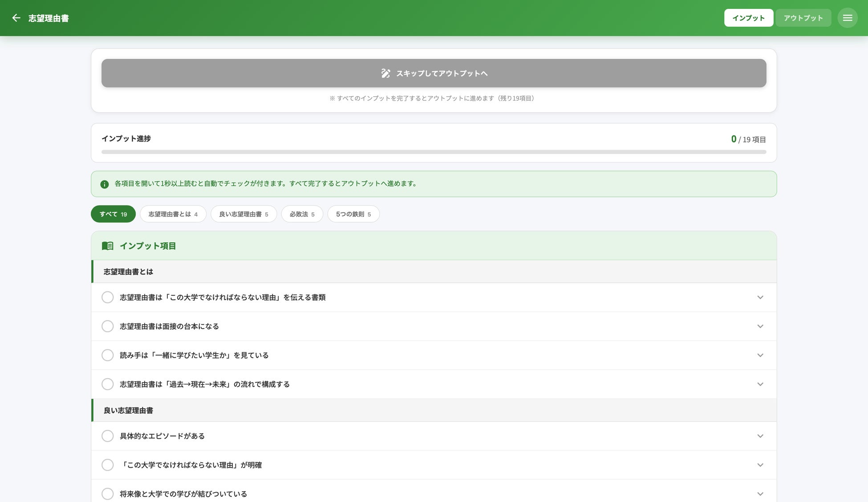Switch to the アウトプット tab

pyautogui.click(x=803, y=18)
